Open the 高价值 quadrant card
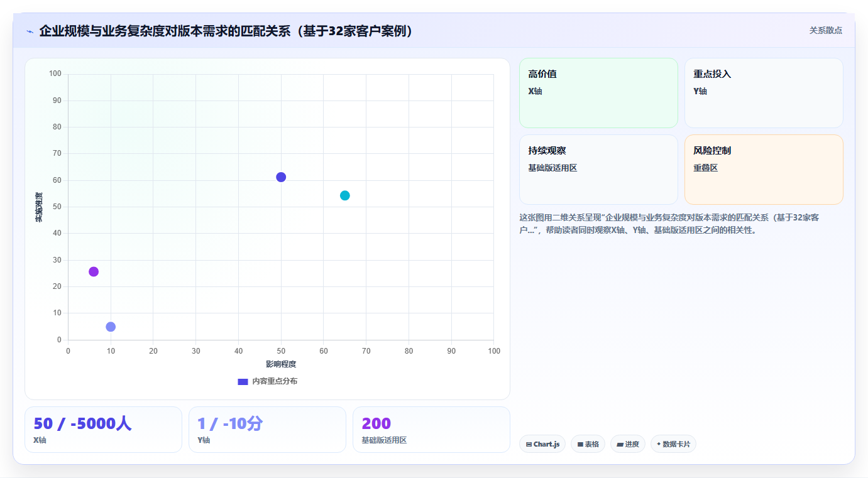Image resolution: width=868 pixels, height=478 pixels. 598,93
